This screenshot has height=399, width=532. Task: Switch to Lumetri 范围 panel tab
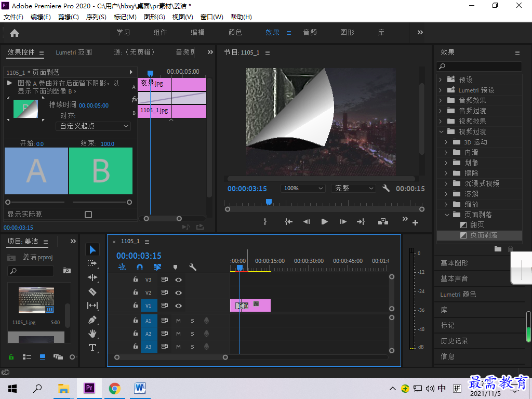[74, 52]
